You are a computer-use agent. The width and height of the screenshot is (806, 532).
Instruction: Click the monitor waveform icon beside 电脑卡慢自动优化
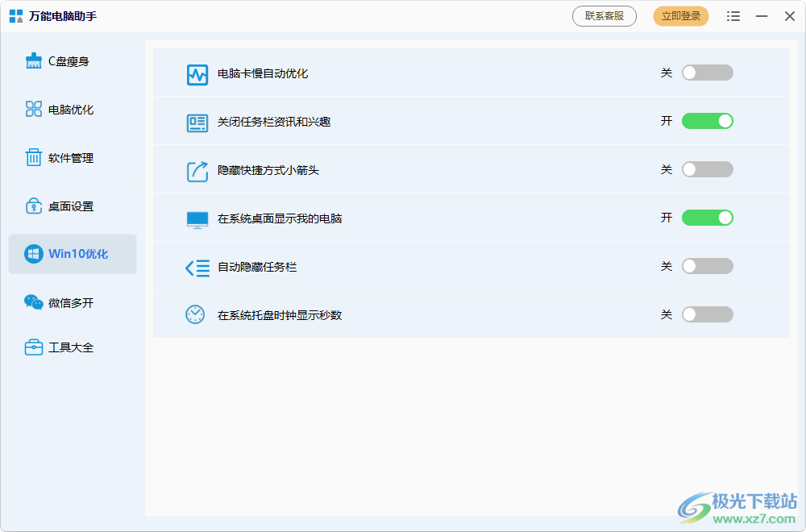[197, 73]
